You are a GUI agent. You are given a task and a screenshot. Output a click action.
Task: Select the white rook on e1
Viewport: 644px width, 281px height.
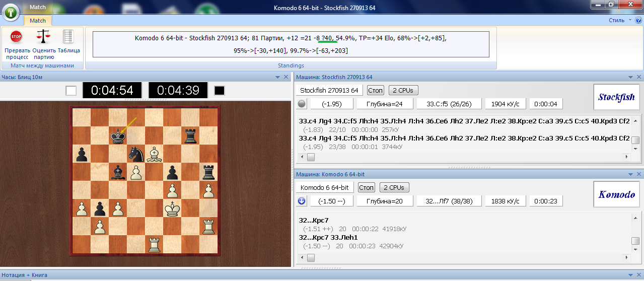[x=155, y=245]
